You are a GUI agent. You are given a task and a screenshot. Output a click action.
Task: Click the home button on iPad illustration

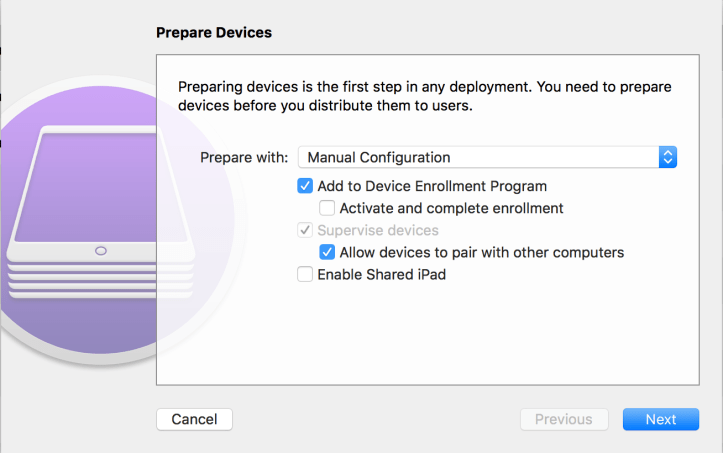pos(100,251)
